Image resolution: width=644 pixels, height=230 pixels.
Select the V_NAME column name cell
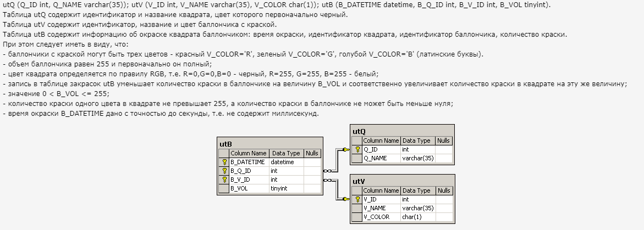point(381,208)
